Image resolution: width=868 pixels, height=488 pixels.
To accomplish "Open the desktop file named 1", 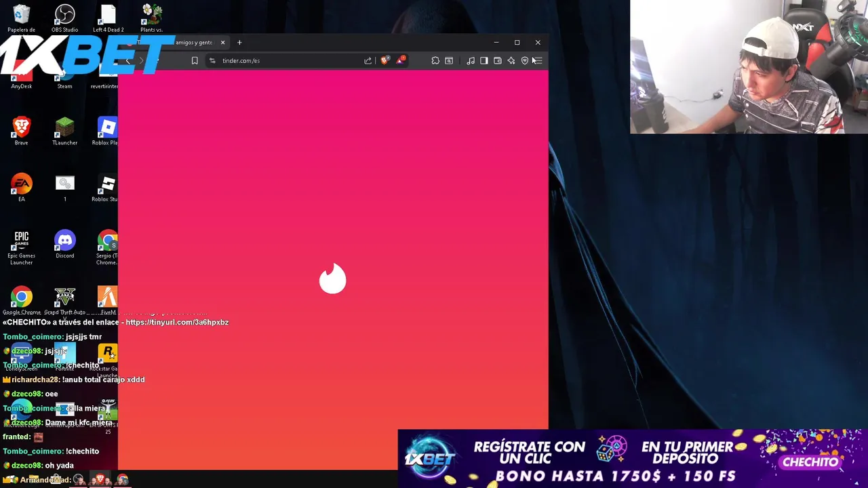I will (x=64, y=188).
